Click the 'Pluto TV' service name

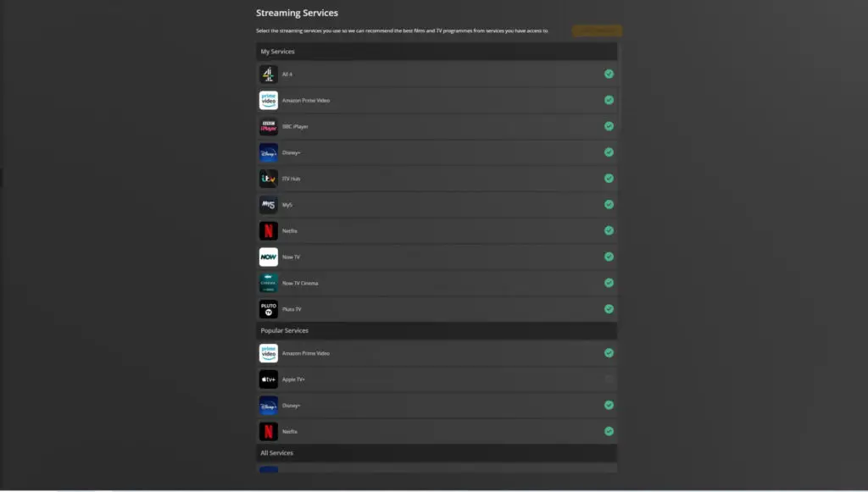pos(292,309)
